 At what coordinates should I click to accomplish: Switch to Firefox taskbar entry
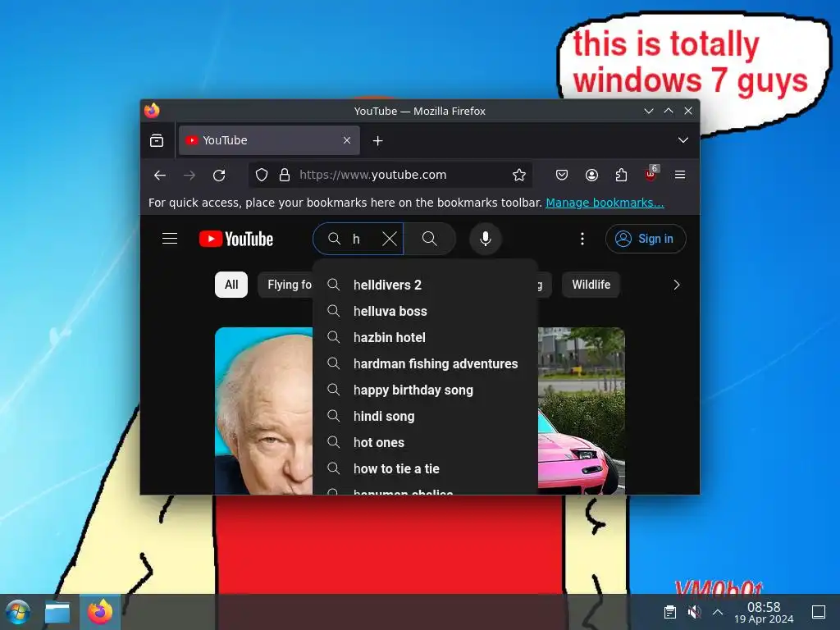(100, 612)
